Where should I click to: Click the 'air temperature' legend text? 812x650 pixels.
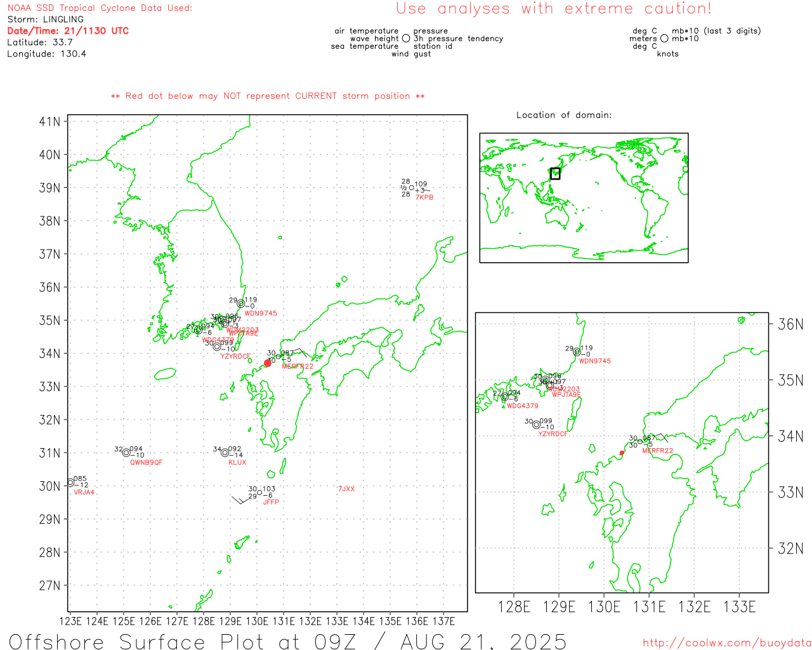click(x=367, y=31)
